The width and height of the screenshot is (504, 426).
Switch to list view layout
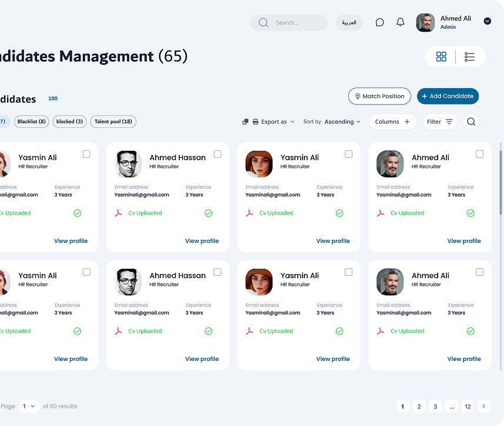469,57
